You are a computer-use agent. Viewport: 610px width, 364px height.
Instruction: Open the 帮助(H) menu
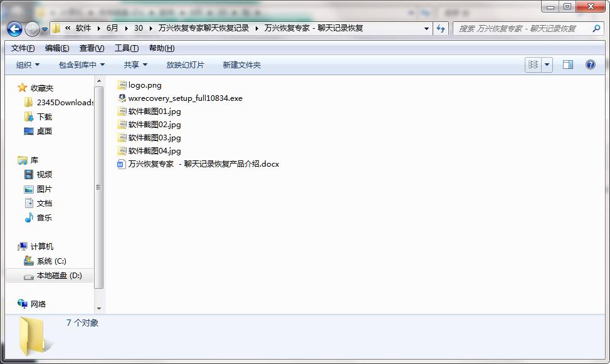(162, 48)
